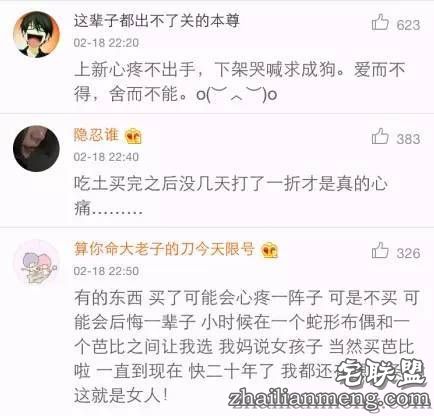Open comment starting 有的东西 买了可能会心疼

point(247,347)
